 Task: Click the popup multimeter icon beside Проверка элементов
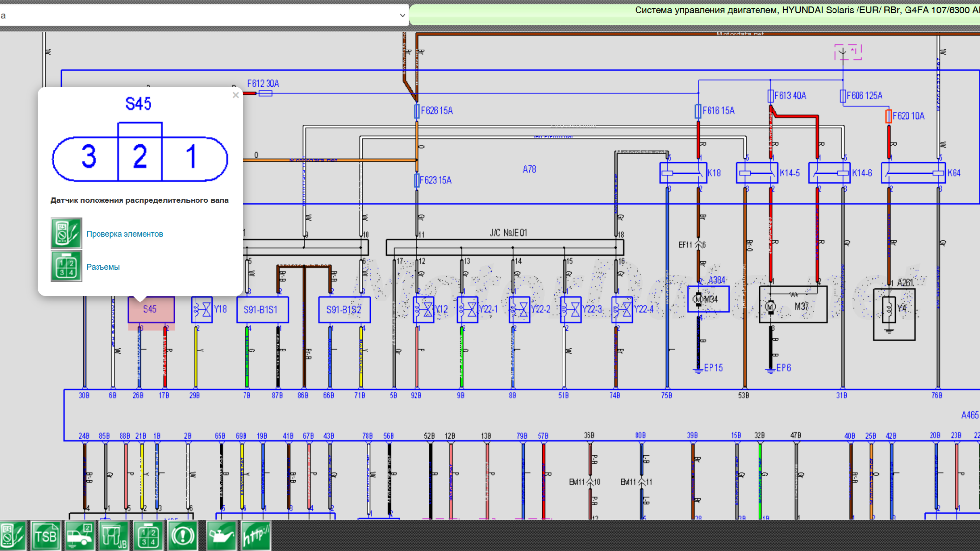tap(66, 233)
